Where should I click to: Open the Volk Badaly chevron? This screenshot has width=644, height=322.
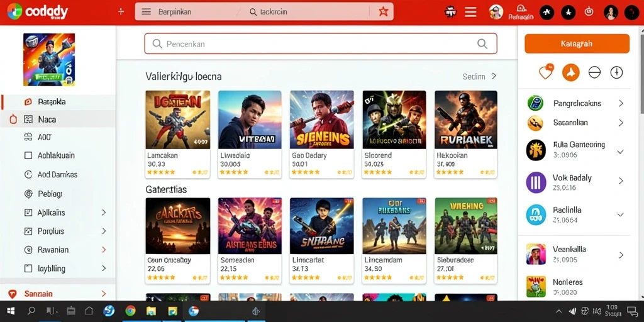click(x=621, y=180)
